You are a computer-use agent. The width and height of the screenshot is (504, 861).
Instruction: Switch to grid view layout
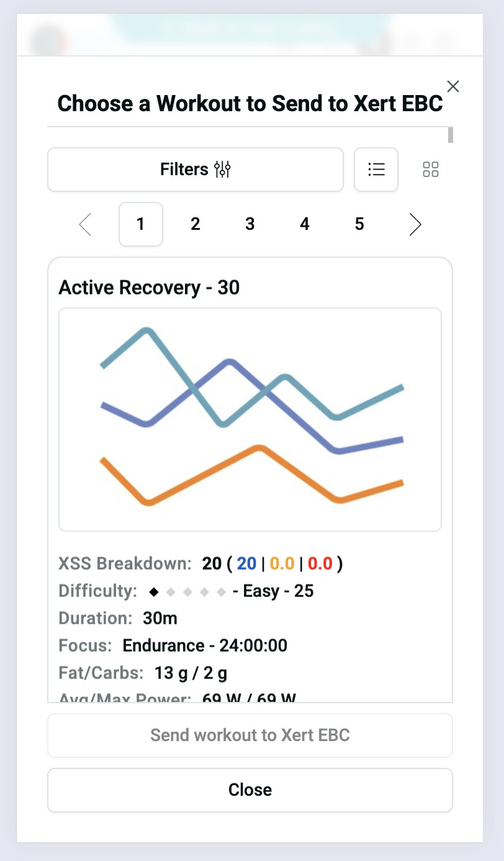[x=431, y=169]
